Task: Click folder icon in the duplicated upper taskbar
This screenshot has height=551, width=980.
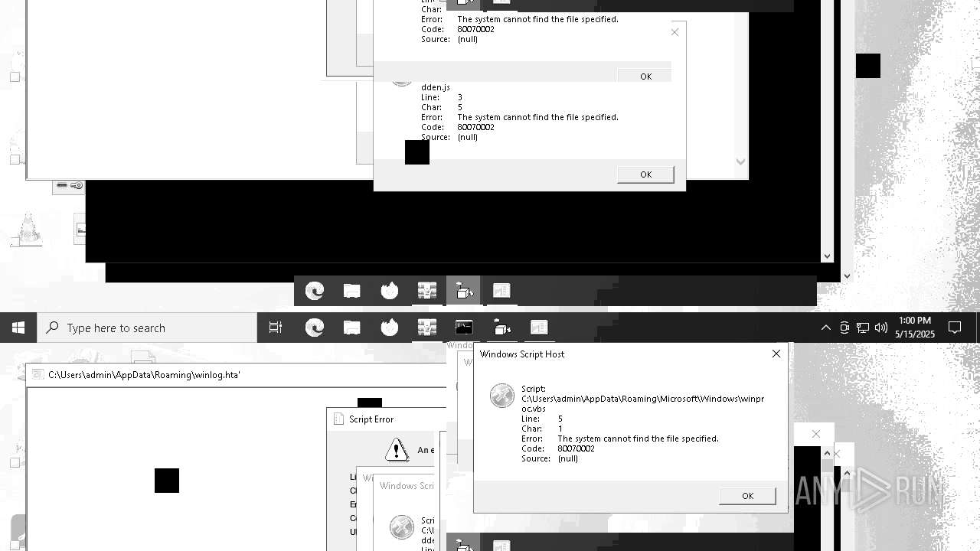Action: tap(352, 291)
